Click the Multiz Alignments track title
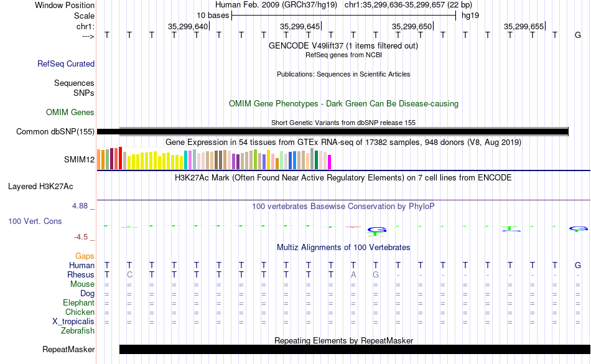The width and height of the screenshot is (591, 364). [343, 247]
